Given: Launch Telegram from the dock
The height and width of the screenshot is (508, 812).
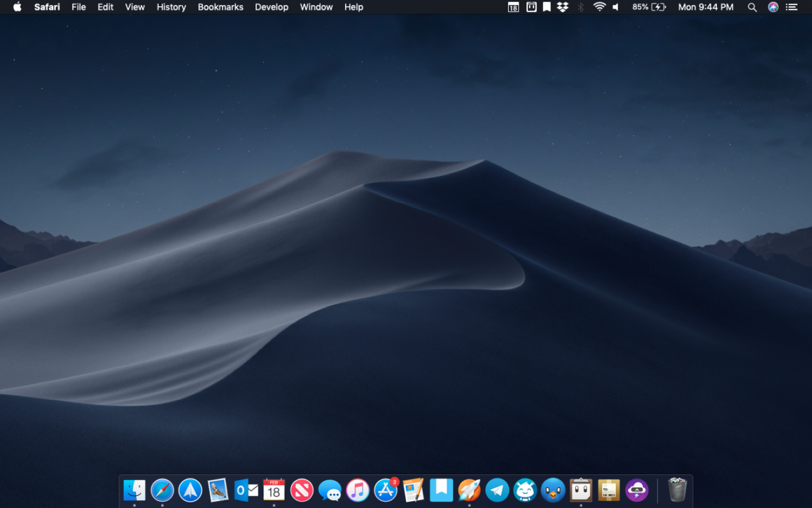Looking at the screenshot, I should 497,490.
